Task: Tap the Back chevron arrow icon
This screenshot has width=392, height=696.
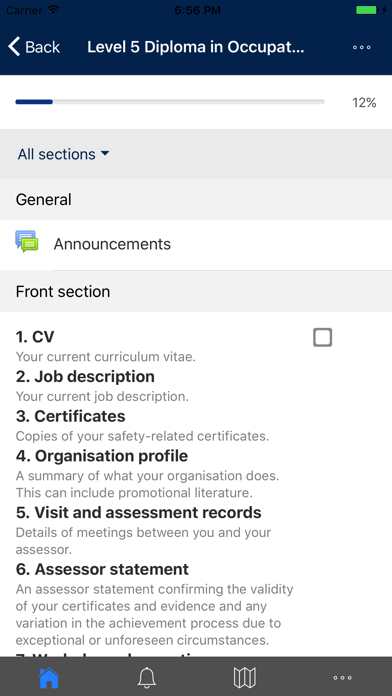Action: pos(14,47)
